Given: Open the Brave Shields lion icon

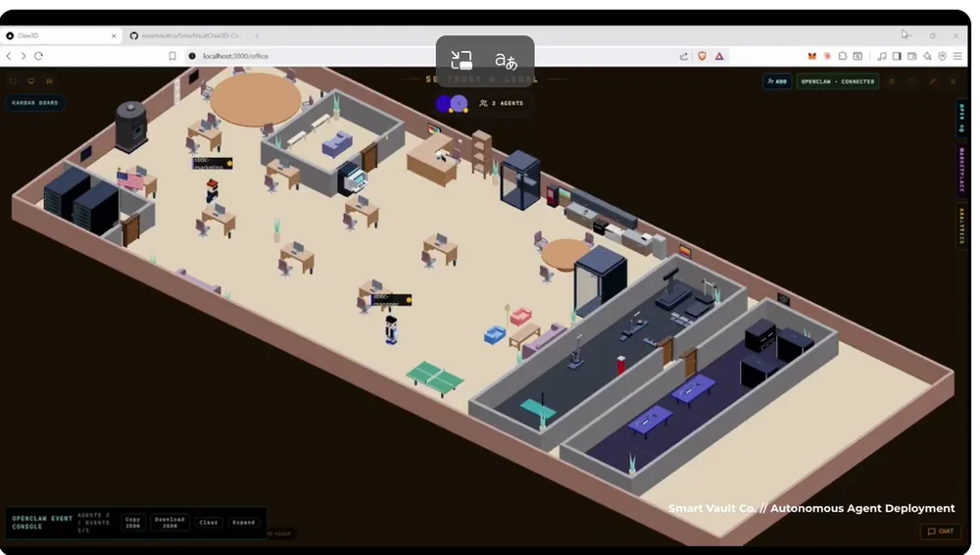Looking at the screenshot, I should (x=702, y=56).
